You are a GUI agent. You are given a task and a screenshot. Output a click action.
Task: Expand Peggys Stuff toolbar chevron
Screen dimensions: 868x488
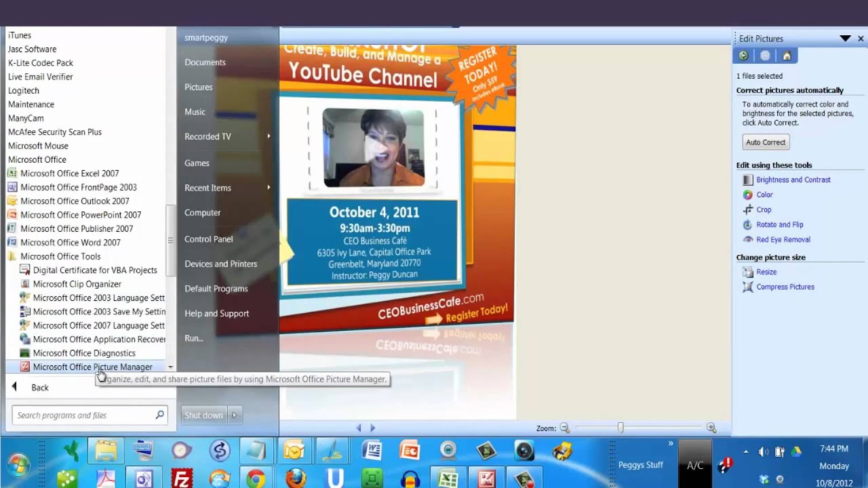coord(671,444)
